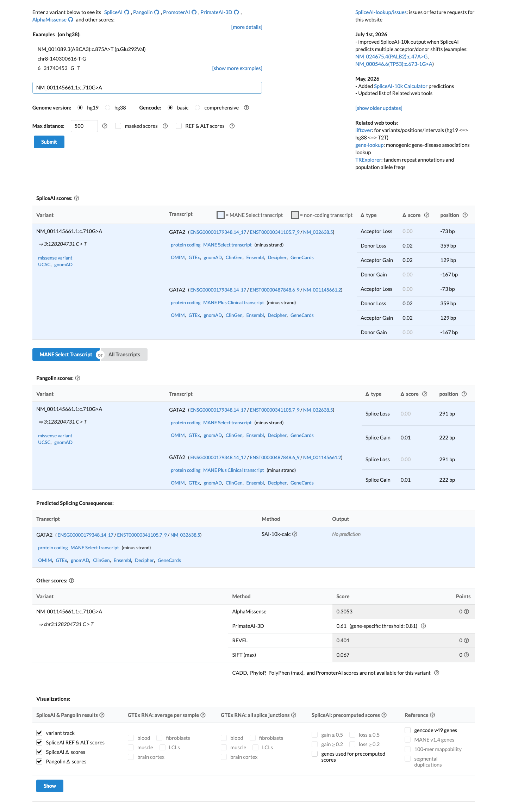The image size is (512, 812).
Task: Click help icon by SpliceAI & Pangolin results
Action: (102, 715)
